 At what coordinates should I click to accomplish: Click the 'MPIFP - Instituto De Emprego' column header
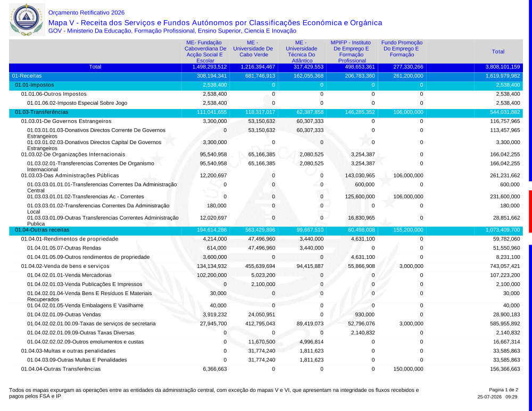[x=351, y=52]
